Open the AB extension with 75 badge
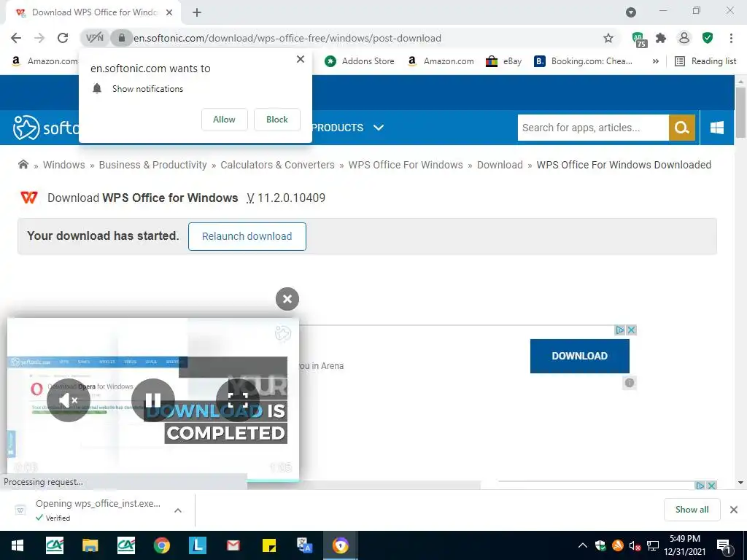The width and height of the screenshot is (747, 560). tap(639, 39)
